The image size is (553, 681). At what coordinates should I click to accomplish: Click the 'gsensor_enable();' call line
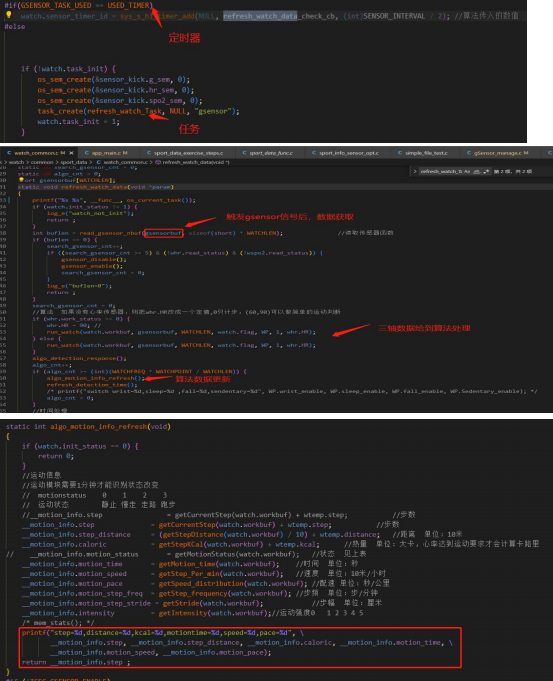click(92, 266)
